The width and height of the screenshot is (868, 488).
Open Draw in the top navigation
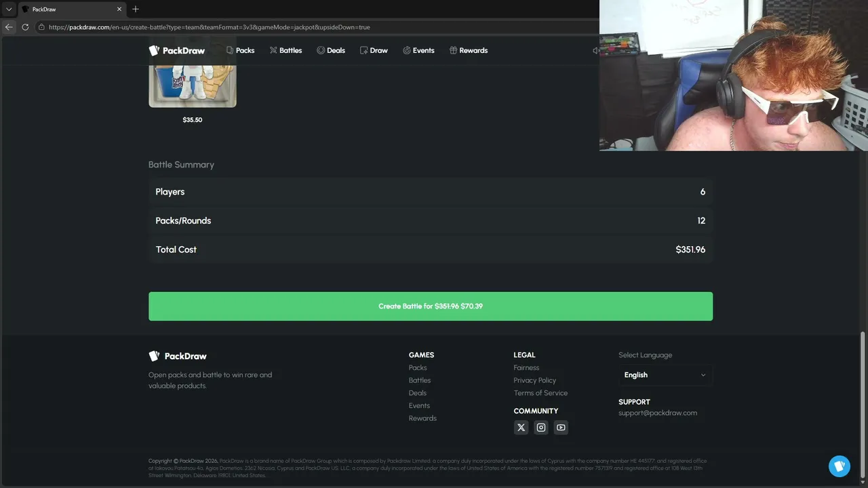coord(374,50)
